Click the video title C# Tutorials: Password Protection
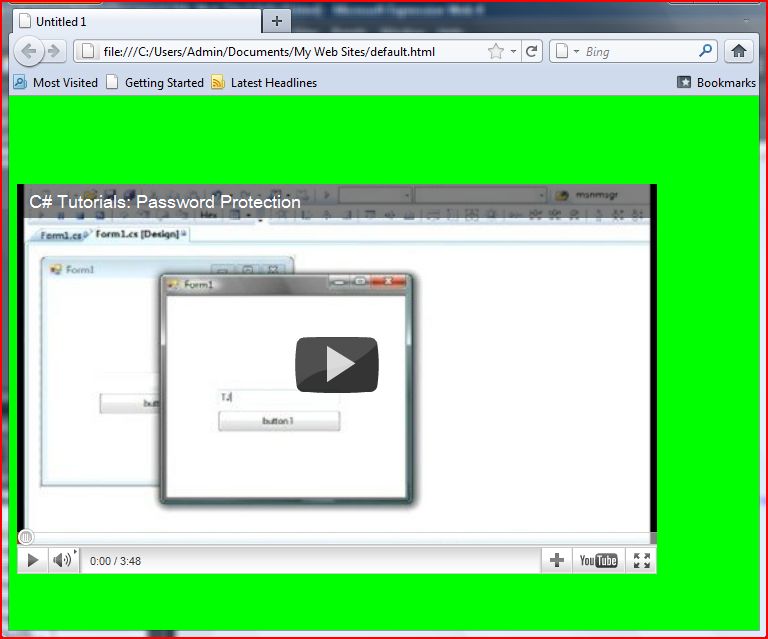 tap(165, 202)
